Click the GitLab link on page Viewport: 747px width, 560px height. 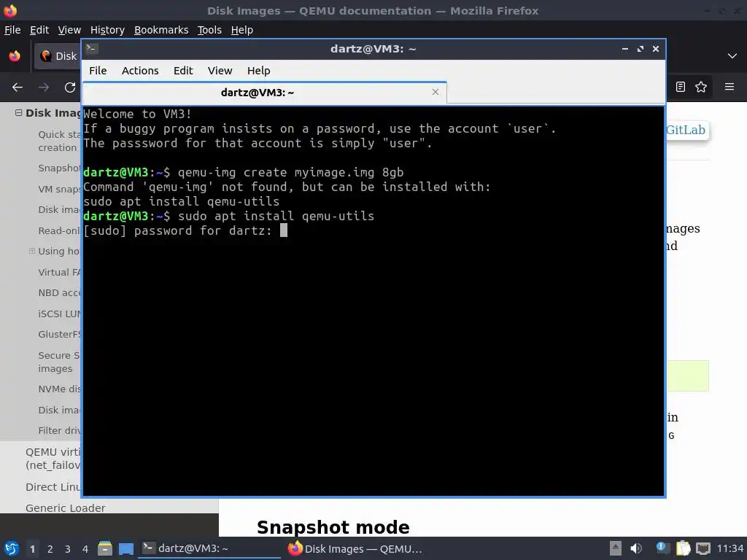[x=685, y=130]
